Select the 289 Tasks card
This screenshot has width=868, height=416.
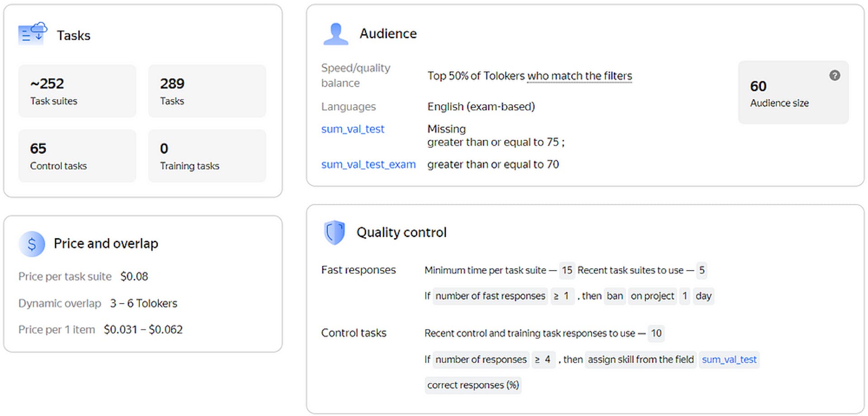pos(207,91)
